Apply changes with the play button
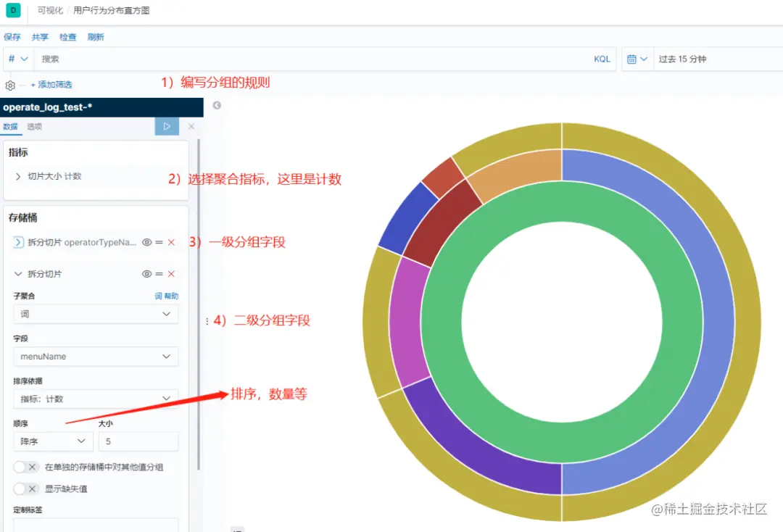 [x=167, y=126]
